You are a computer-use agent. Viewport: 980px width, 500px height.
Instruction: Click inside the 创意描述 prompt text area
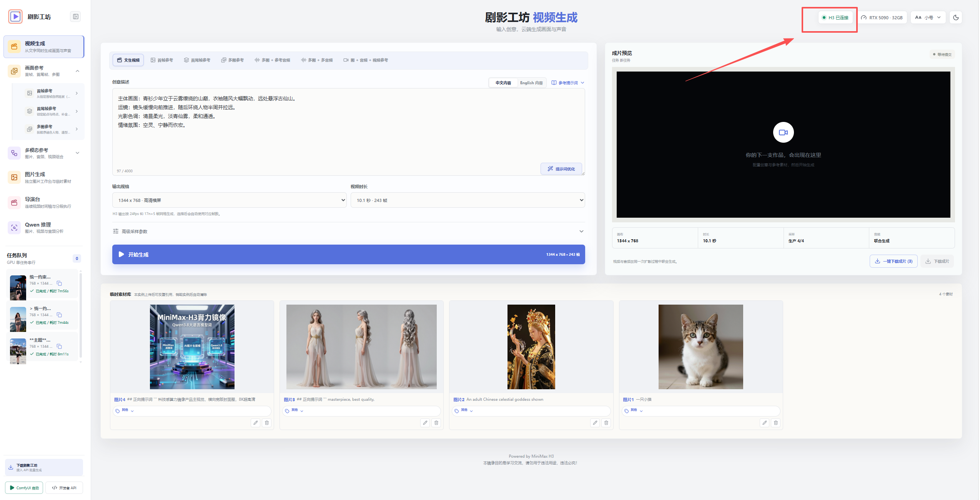point(348,132)
